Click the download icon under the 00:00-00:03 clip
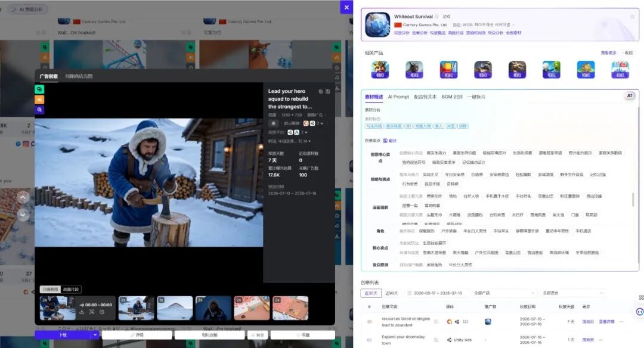 click(82, 312)
